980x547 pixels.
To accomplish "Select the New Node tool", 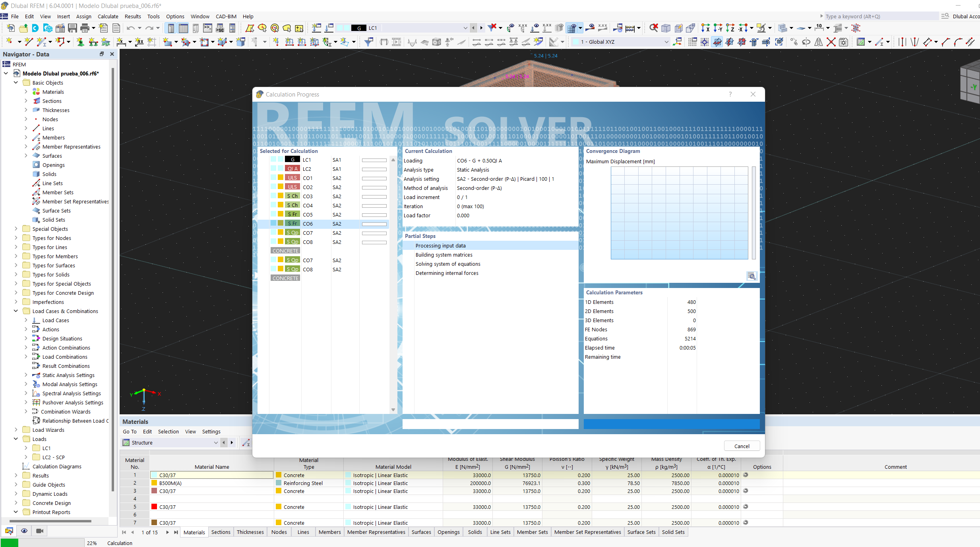I will tap(9, 42).
